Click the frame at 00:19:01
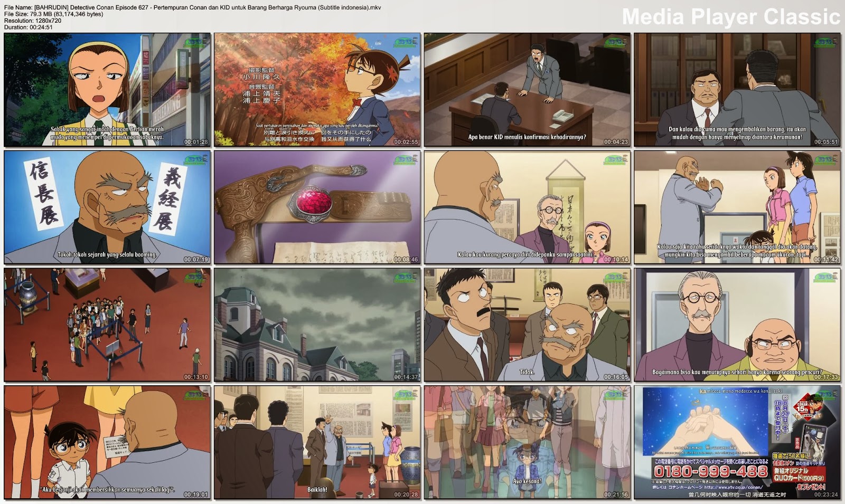845x504 pixels. click(x=107, y=442)
